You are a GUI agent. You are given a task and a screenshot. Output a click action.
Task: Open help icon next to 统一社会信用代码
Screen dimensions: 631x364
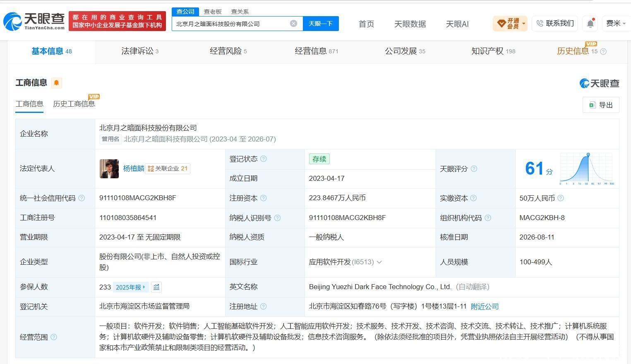tap(82, 198)
